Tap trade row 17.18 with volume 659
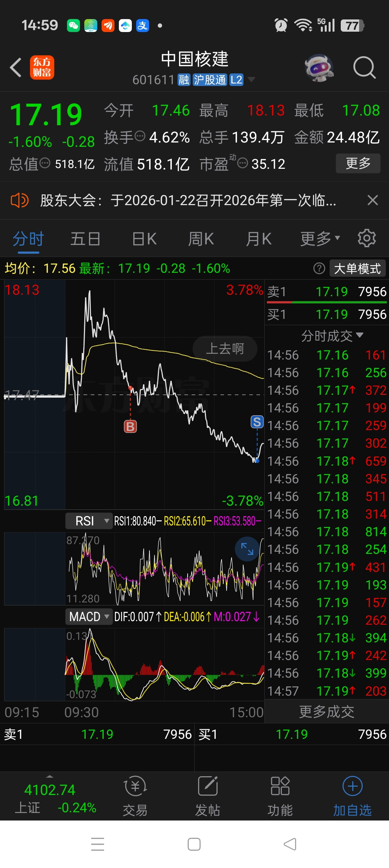Image resolution: width=389 pixels, height=868 pixels. tap(327, 461)
